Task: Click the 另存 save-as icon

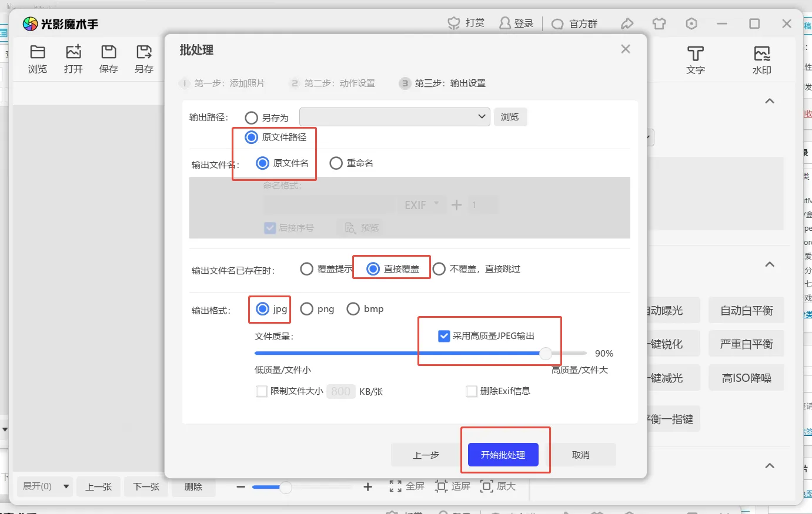Action: [x=144, y=52]
